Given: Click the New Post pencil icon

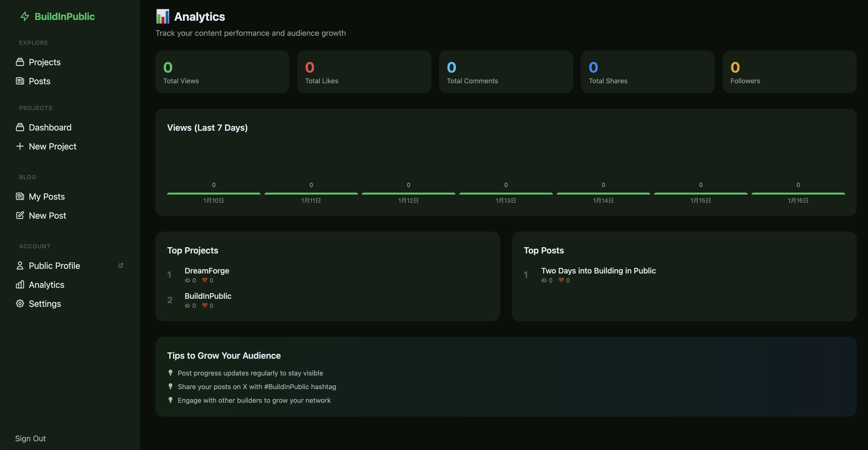Looking at the screenshot, I should coord(20,215).
